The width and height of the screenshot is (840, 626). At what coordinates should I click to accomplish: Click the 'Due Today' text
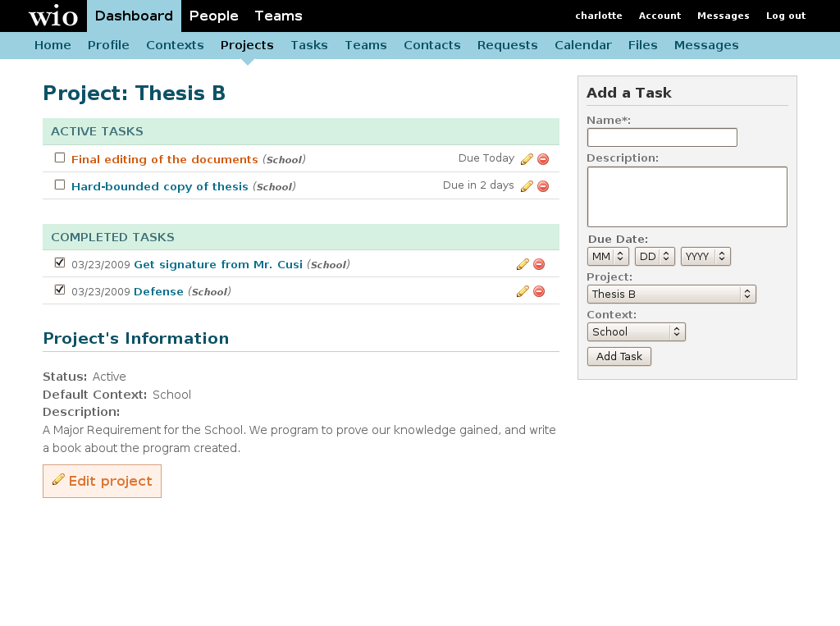click(x=486, y=158)
